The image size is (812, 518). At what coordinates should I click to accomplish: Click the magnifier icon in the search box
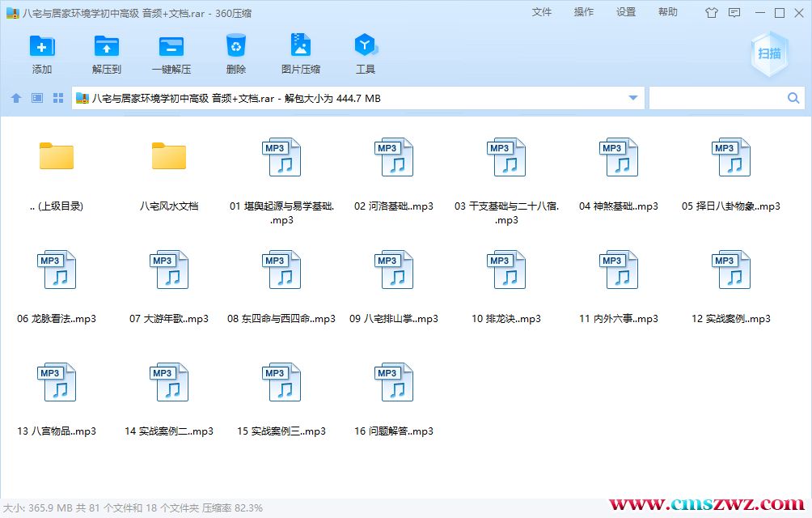[793, 97]
